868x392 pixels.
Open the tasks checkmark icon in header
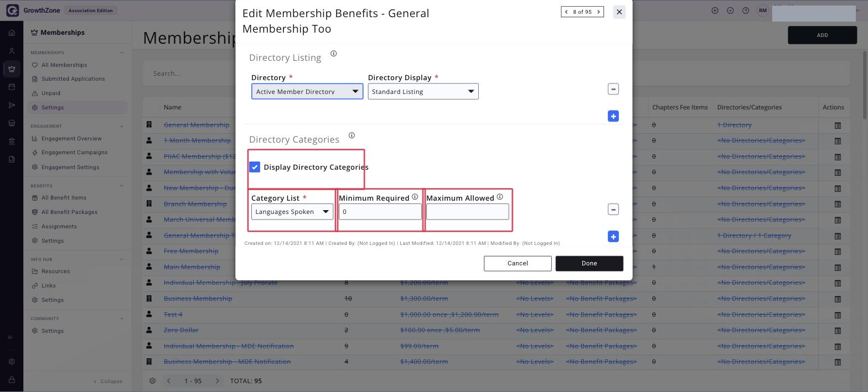[730, 11]
